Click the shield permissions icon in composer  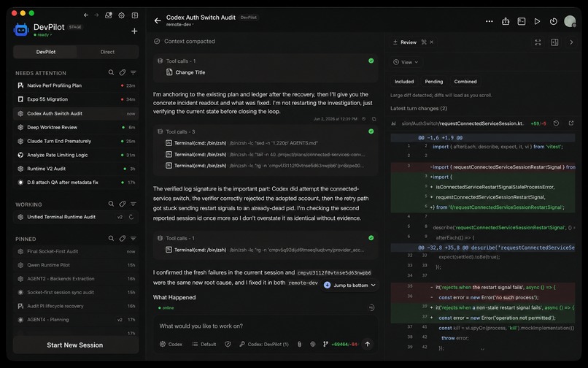coord(228,344)
